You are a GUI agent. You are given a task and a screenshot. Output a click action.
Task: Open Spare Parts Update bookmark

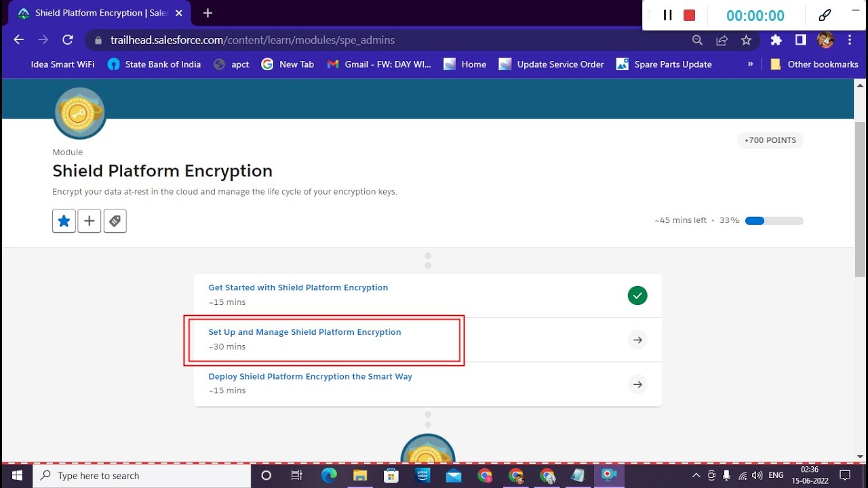(664, 64)
